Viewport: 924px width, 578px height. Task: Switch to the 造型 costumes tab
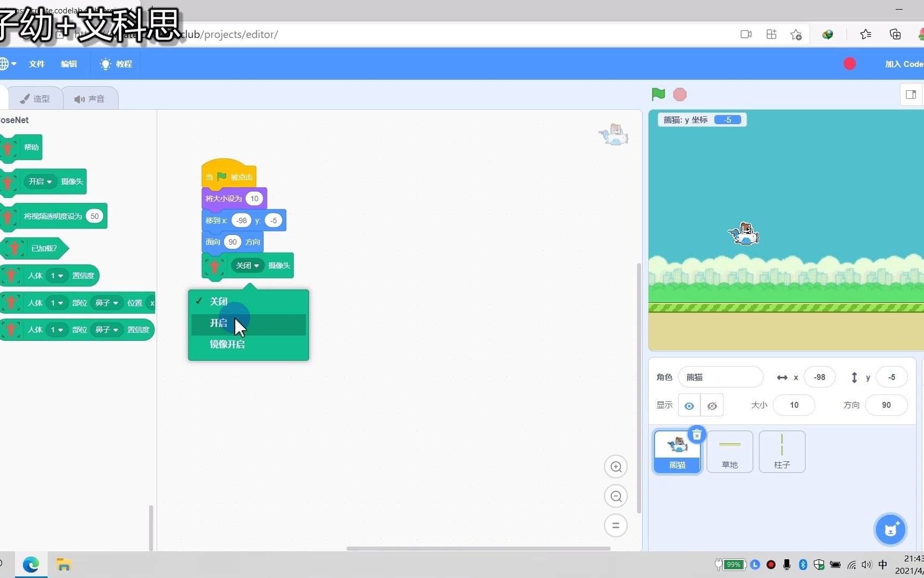[x=35, y=98]
